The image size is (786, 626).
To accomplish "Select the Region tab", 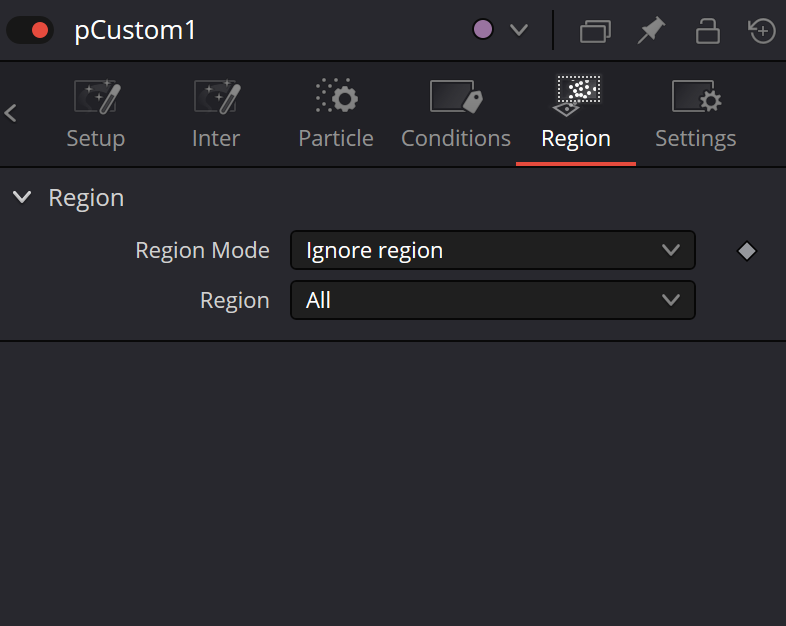I will (x=576, y=114).
